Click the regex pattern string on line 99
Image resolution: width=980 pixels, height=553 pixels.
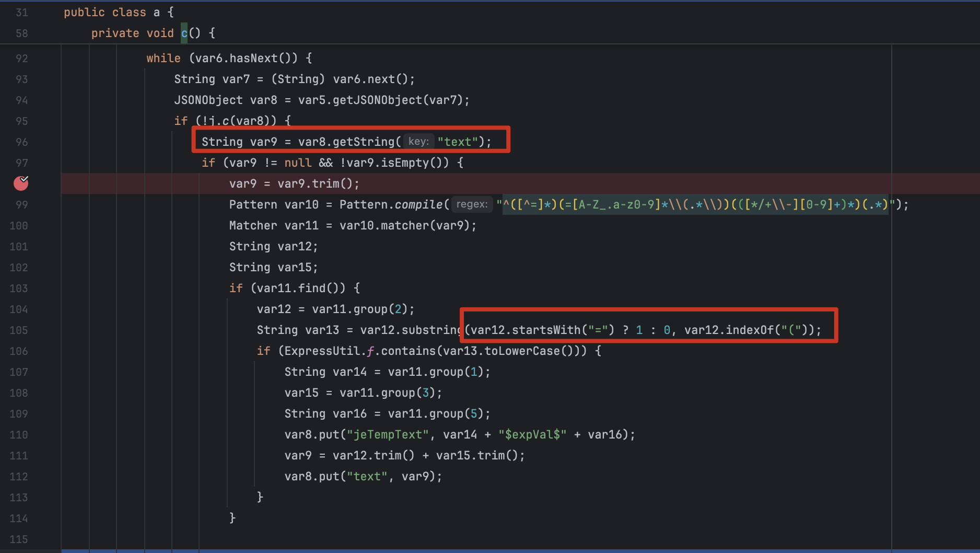pos(696,204)
